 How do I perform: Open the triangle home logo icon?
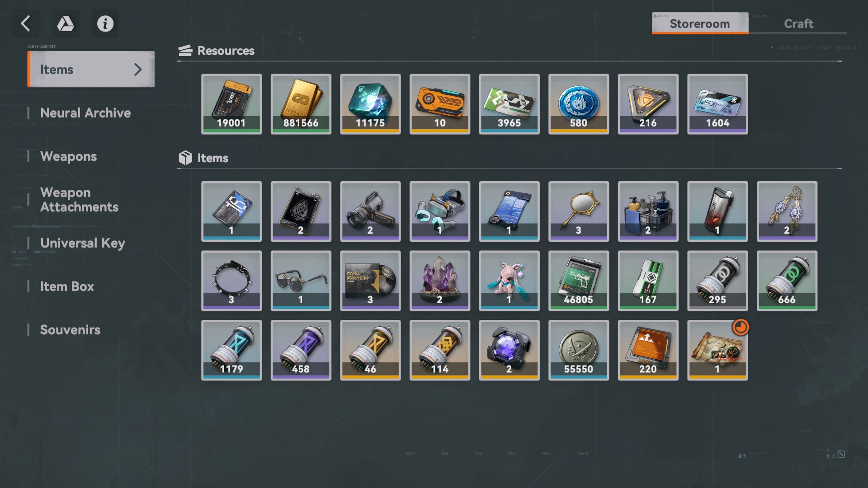coord(65,23)
